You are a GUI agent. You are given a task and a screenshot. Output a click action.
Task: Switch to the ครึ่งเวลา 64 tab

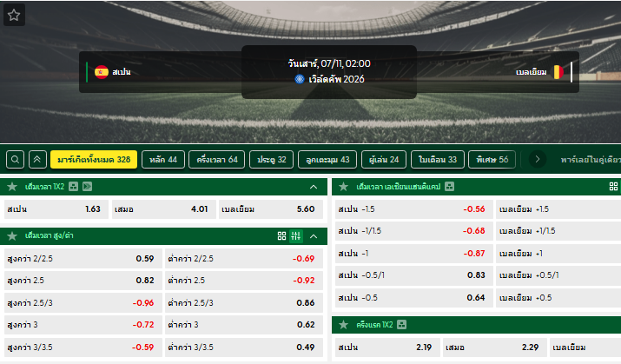(217, 160)
